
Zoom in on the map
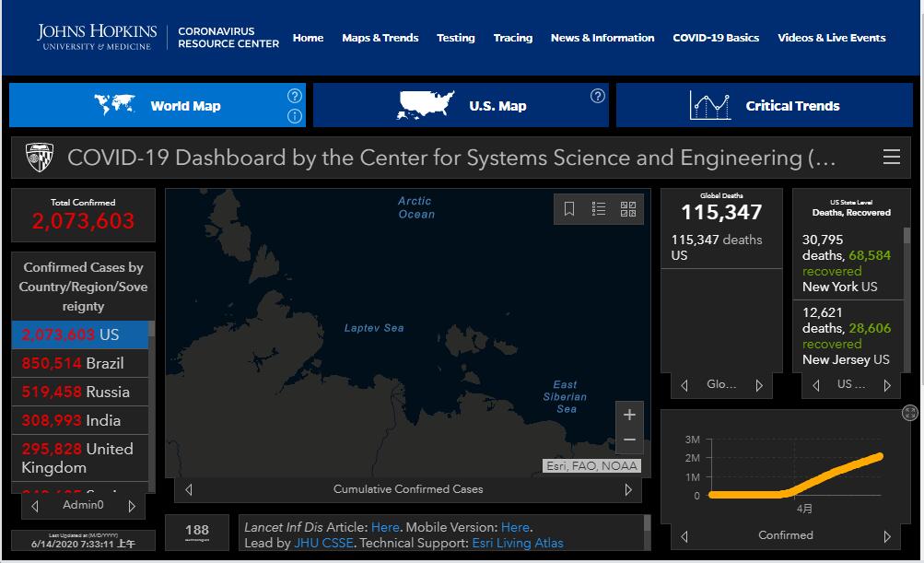tap(629, 415)
